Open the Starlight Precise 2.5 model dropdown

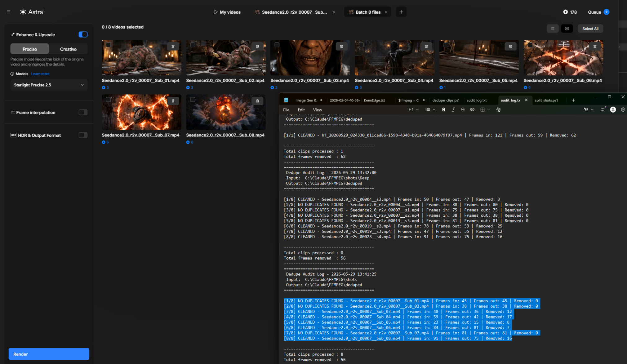pos(49,85)
